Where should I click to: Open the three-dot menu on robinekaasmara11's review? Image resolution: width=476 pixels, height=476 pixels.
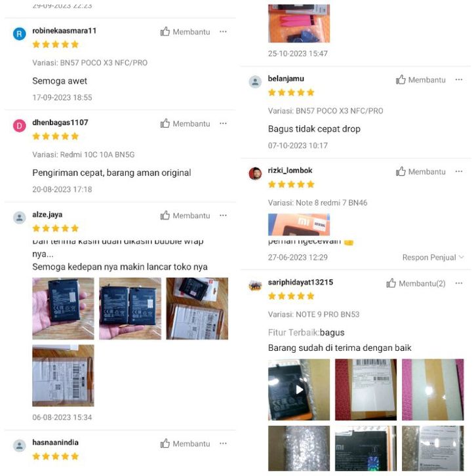[x=223, y=31]
